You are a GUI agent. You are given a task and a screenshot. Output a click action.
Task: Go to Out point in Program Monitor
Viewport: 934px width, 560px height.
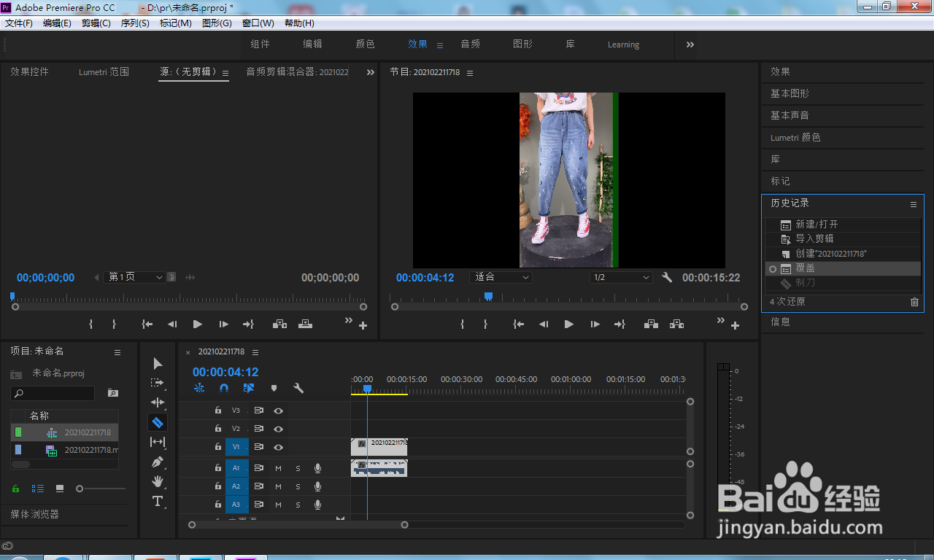(x=620, y=324)
